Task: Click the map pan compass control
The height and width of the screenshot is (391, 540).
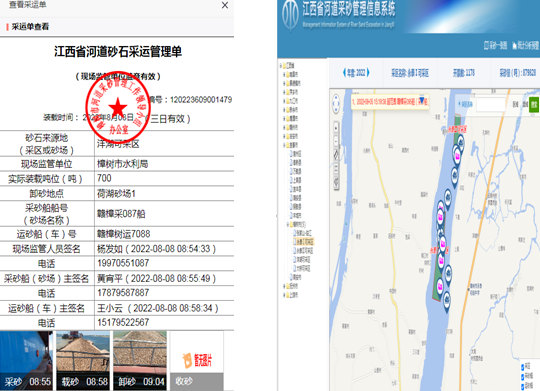Action: pyautogui.click(x=336, y=104)
